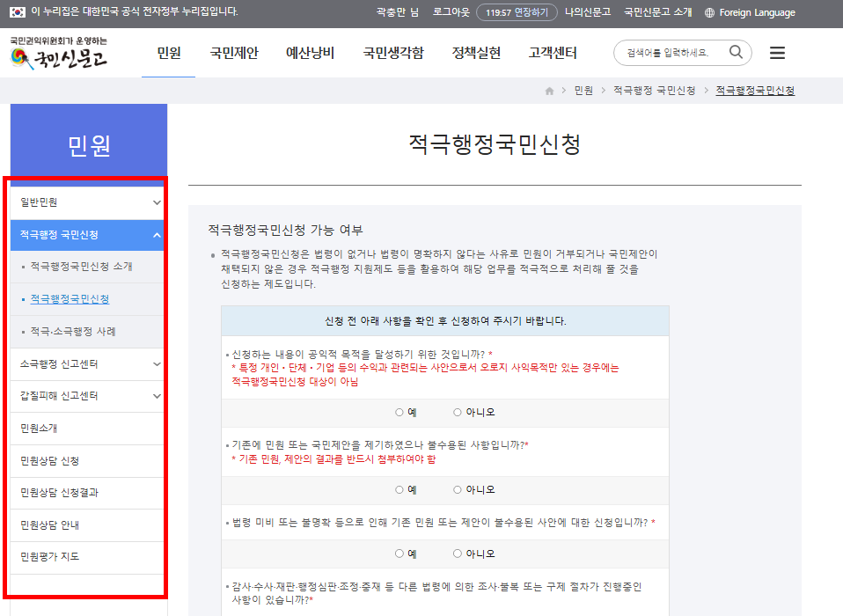Expand the 갑질피해 신고센터 section
Screen dimensions: 843x616
click(85, 396)
